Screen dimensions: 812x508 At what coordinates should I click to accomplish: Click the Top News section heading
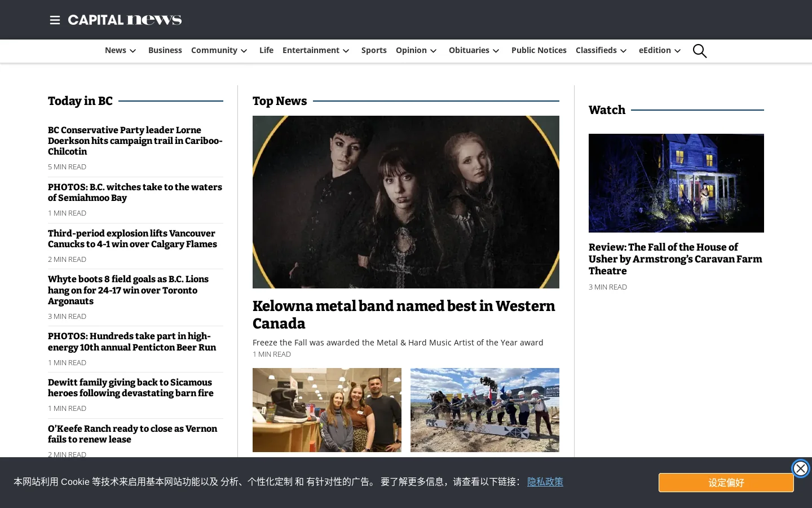pos(280,101)
